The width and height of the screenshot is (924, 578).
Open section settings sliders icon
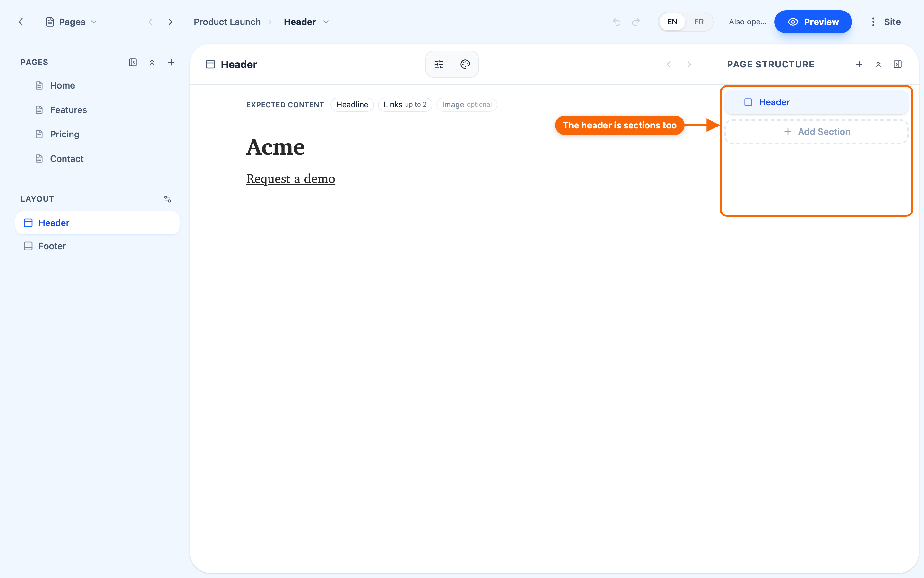[439, 64]
